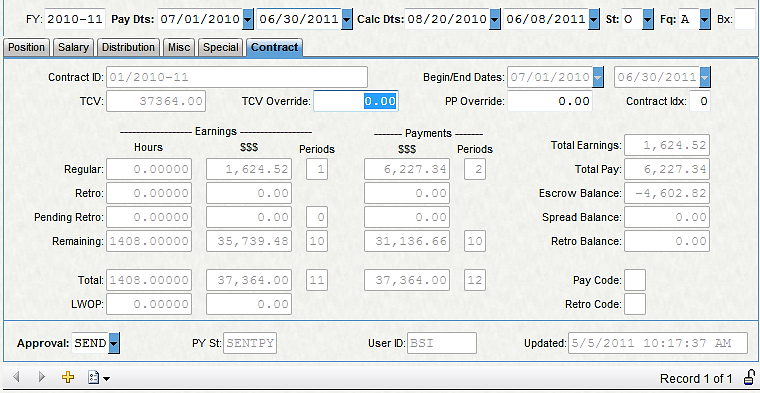Click the Regular earnings hours field
Image resolution: width=760 pixels, height=393 pixels.
coord(149,169)
